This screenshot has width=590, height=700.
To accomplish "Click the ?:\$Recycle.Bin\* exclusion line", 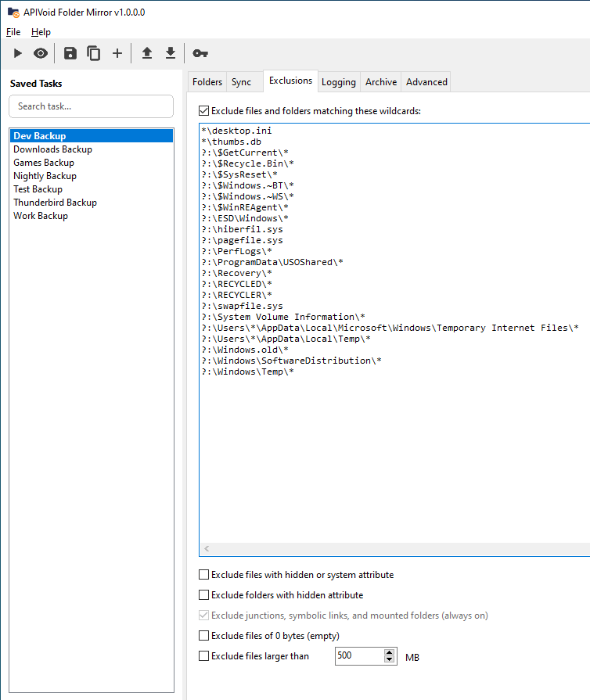I will [247, 163].
